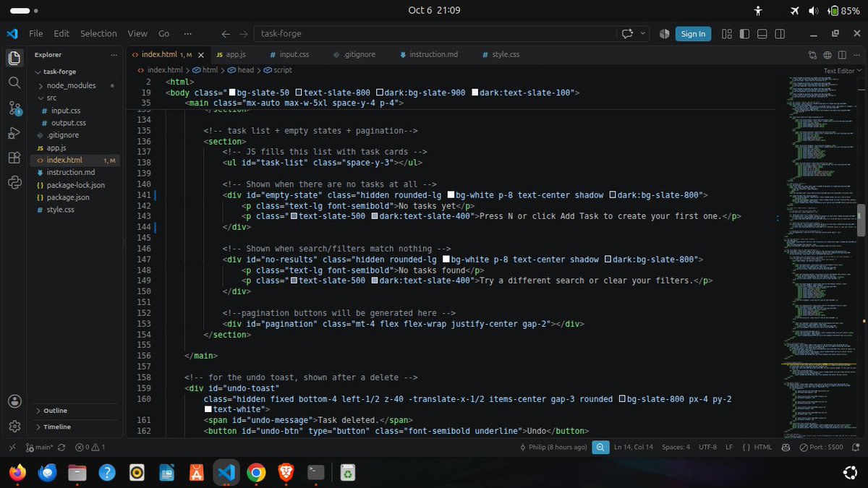Screen dimensions: 868x488
Task: Click the remote window indicator in status bar
Action: pyautogui.click(x=12, y=447)
